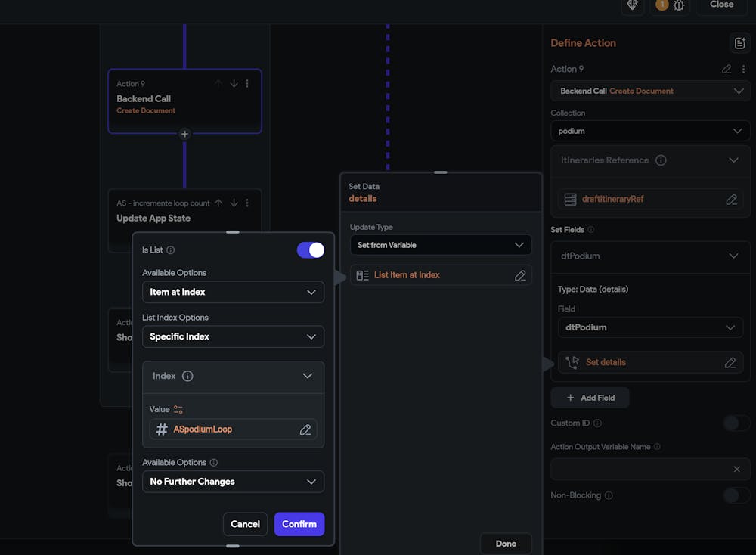Enable the Custom ID toggle
The width and height of the screenshot is (756, 555).
point(736,423)
